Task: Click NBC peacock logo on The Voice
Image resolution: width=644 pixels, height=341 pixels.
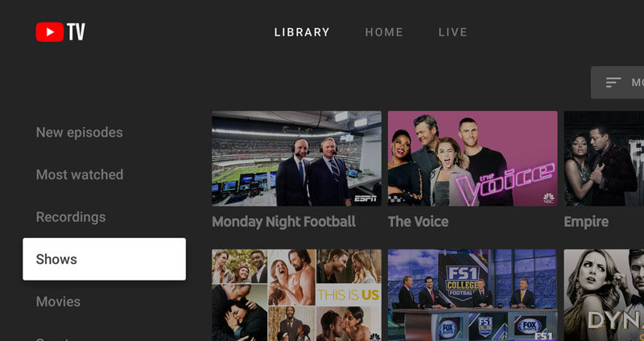Action: point(549,198)
